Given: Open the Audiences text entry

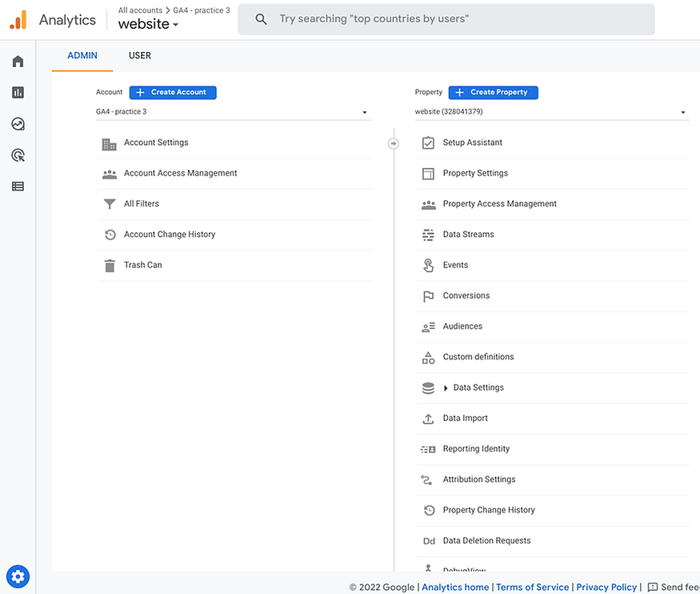Looking at the screenshot, I should [x=462, y=327].
